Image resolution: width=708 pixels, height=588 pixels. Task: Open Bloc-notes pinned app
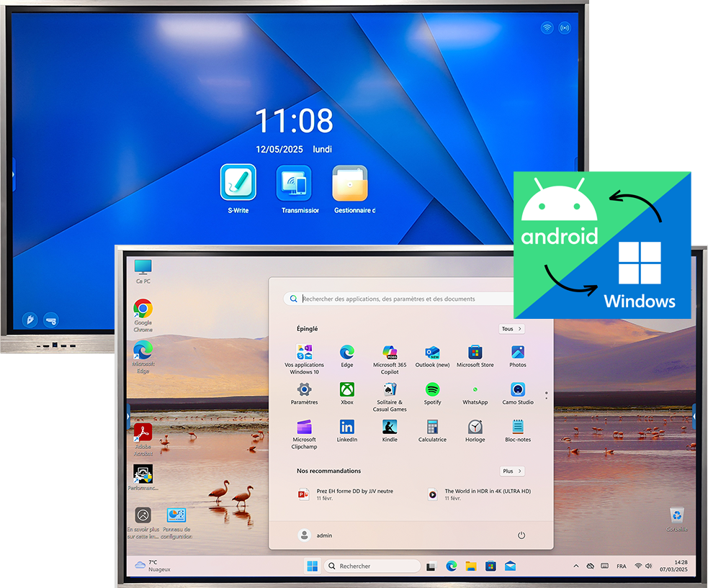point(517,431)
